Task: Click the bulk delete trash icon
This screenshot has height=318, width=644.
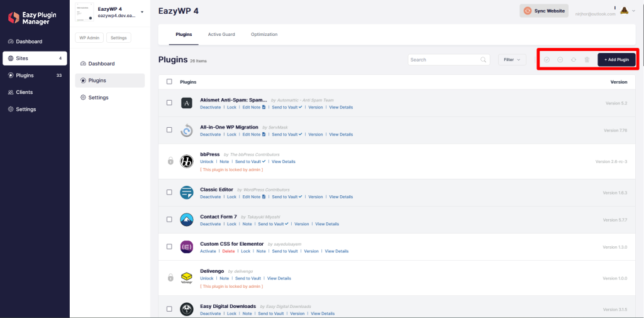Action: [x=587, y=60]
